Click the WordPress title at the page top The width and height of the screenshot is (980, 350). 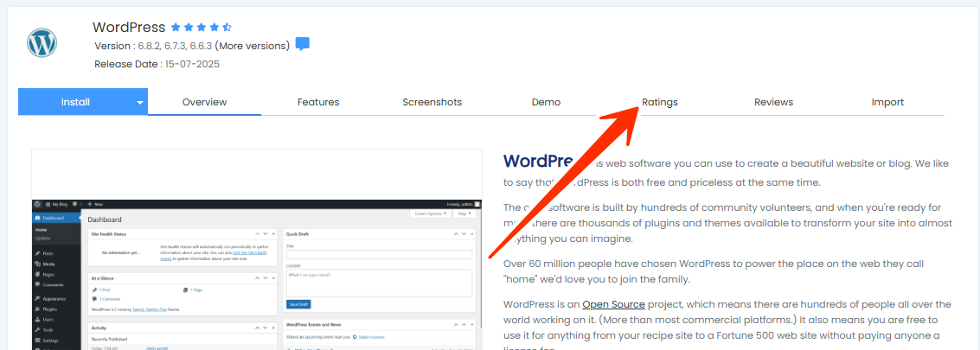[129, 28]
